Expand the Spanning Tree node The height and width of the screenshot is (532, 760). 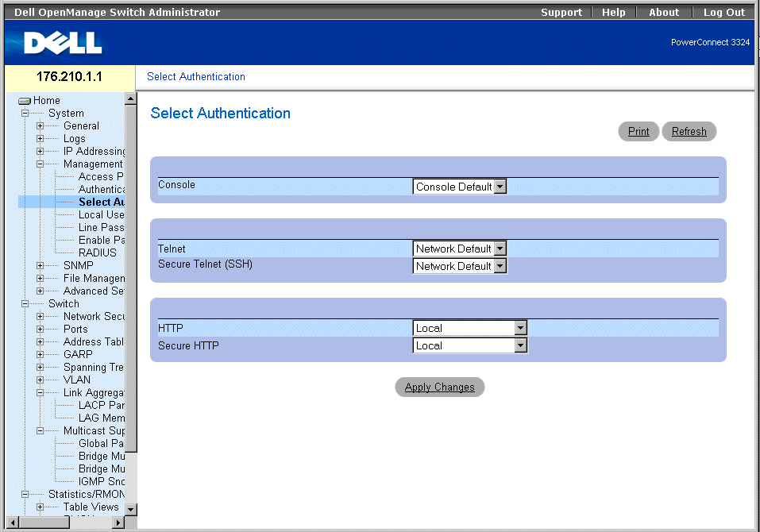[x=40, y=368]
